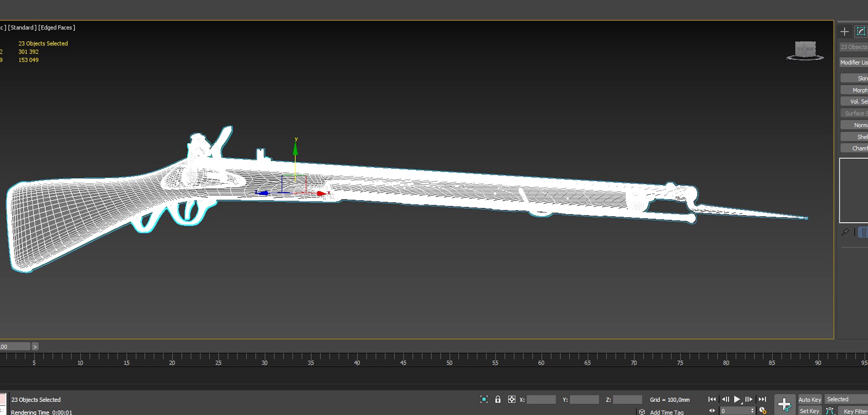Click the time slider frame handle

coord(15,347)
